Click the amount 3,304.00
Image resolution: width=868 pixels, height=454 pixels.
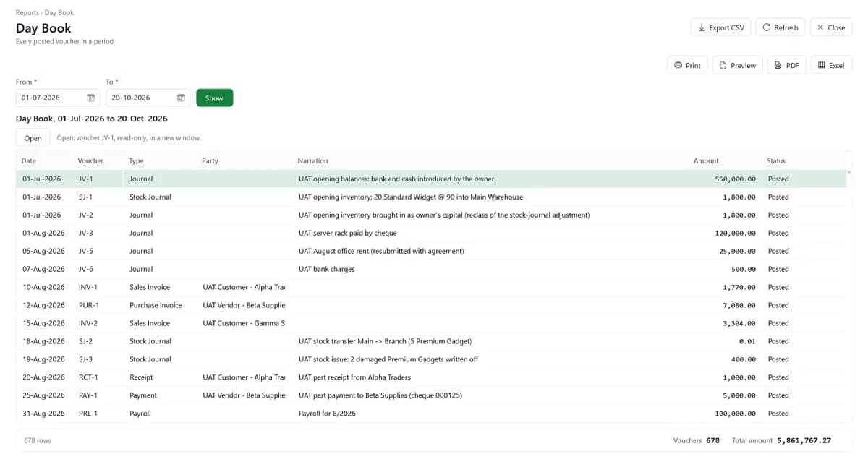tap(739, 323)
